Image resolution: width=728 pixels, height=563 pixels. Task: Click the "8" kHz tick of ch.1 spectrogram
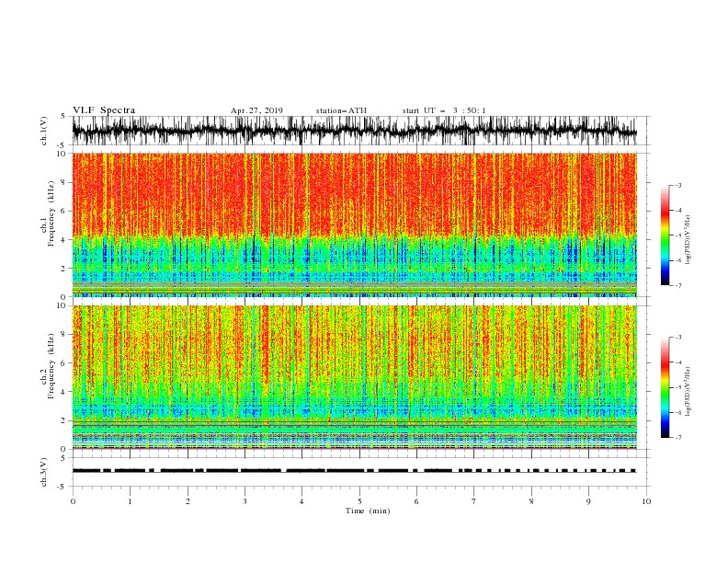point(64,182)
